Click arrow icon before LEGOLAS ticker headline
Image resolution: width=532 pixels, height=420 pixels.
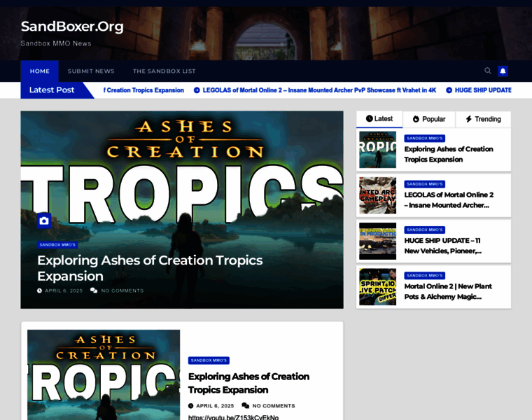pos(197,90)
